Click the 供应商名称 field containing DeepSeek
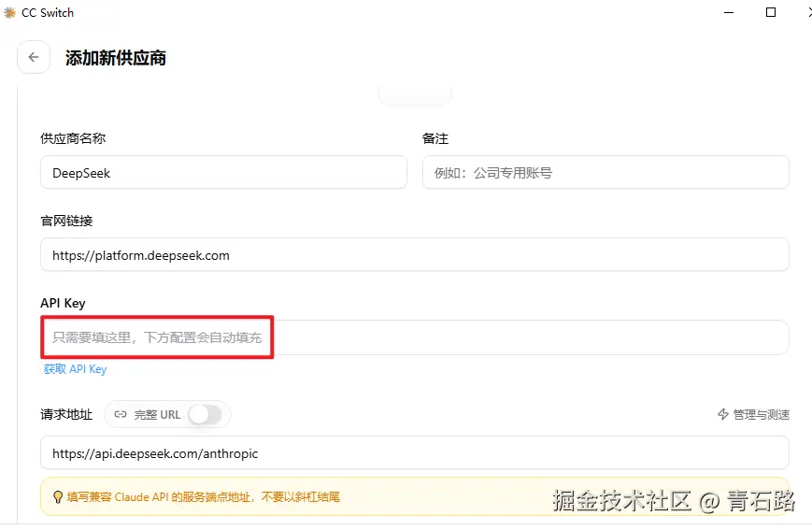The image size is (812, 530). pos(223,173)
